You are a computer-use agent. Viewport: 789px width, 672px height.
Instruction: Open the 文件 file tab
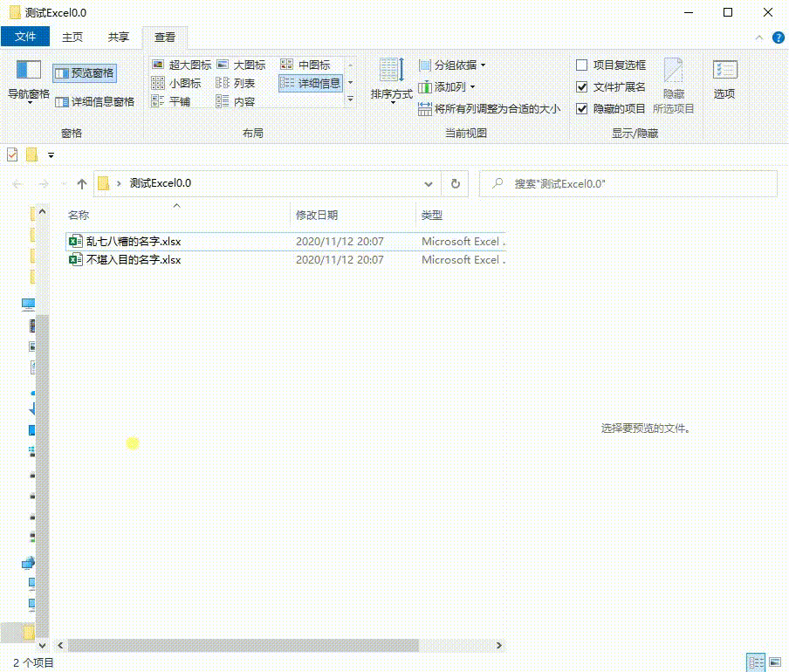point(25,37)
